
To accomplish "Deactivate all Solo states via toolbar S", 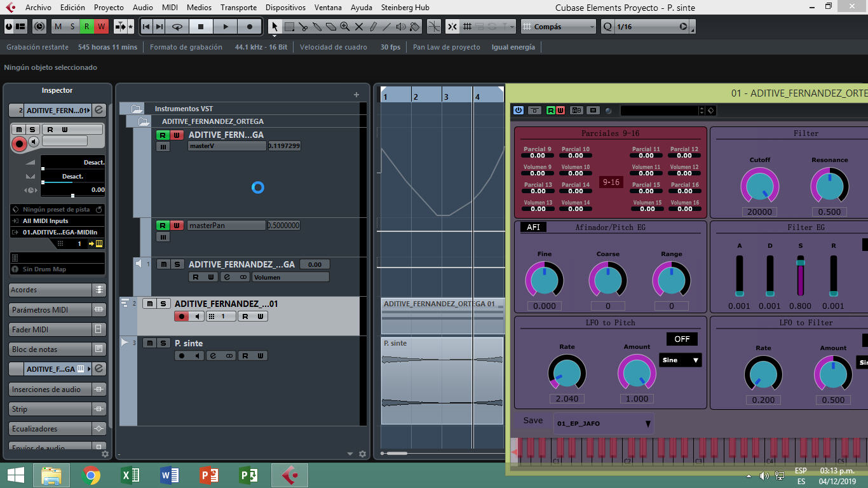I will [x=72, y=27].
